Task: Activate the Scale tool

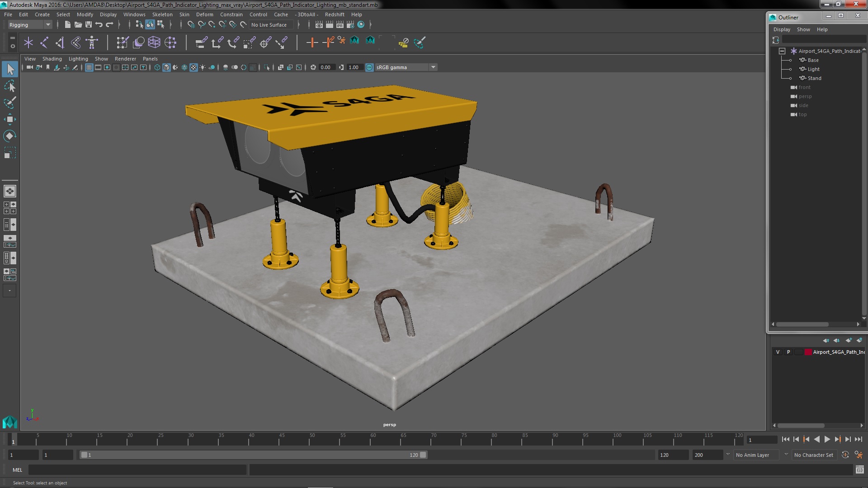Action: click(10, 153)
